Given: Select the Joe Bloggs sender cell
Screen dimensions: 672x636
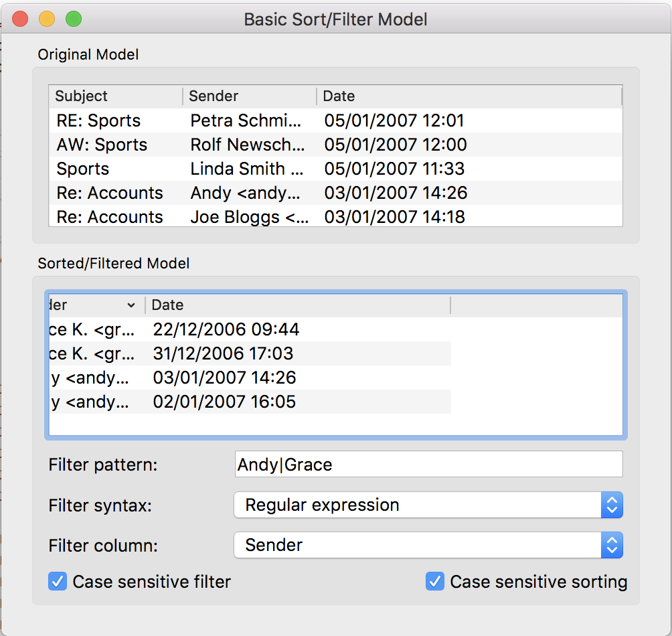Looking at the screenshot, I should tap(249, 217).
